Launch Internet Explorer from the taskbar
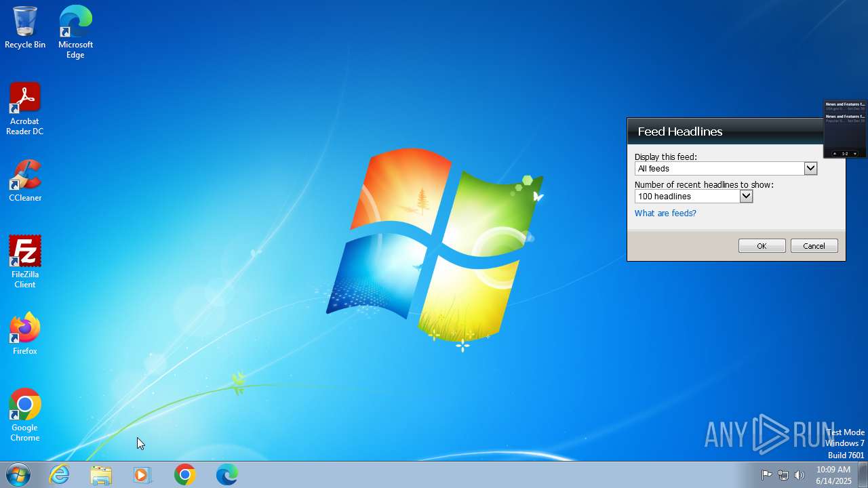Image resolution: width=868 pixels, height=488 pixels. 60,475
